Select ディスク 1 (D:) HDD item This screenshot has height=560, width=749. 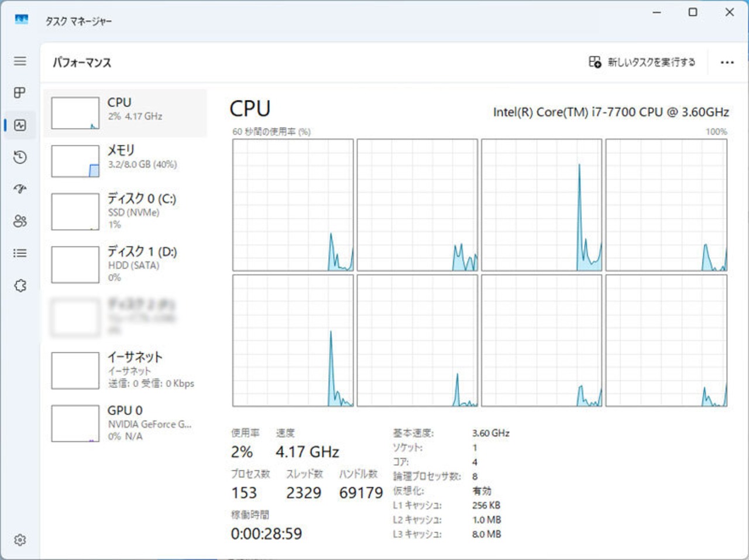pyautogui.click(x=125, y=264)
